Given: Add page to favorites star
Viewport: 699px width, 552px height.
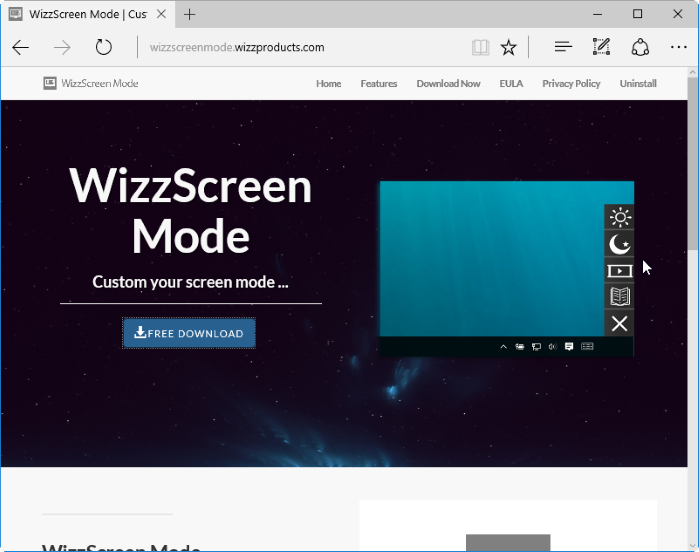Looking at the screenshot, I should pos(508,47).
